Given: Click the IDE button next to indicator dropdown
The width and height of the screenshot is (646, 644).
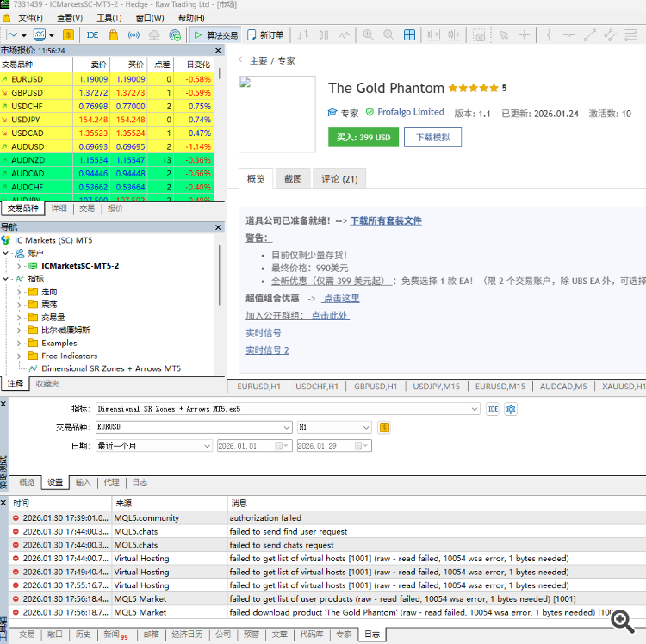Looking at the screenshot, I should (493, 409).
